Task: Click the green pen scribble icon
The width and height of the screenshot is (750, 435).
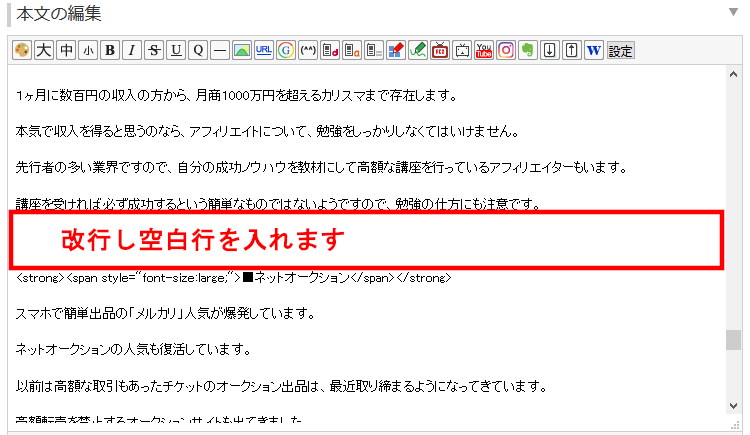Action: [418, 50]
